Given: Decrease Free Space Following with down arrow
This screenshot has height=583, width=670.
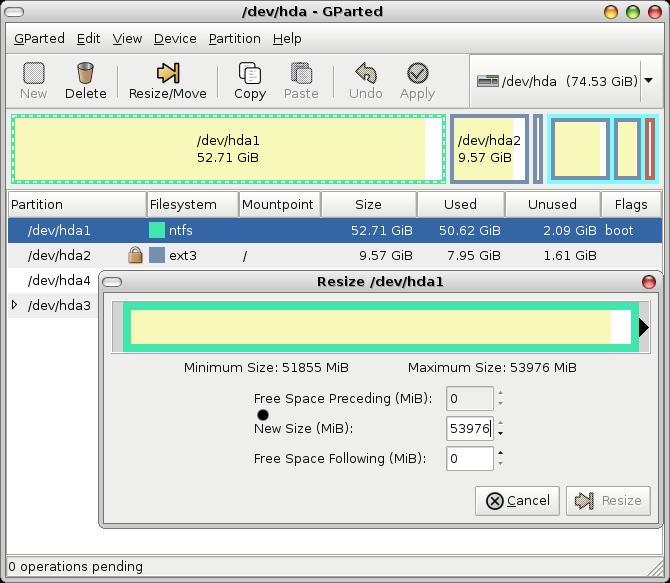Looking at the screenshot, I should point(500,464).
